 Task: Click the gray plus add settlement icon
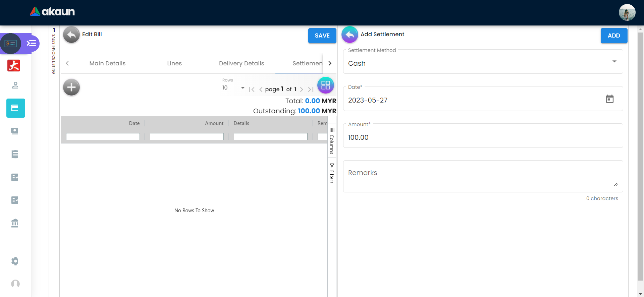coord(71,87)
